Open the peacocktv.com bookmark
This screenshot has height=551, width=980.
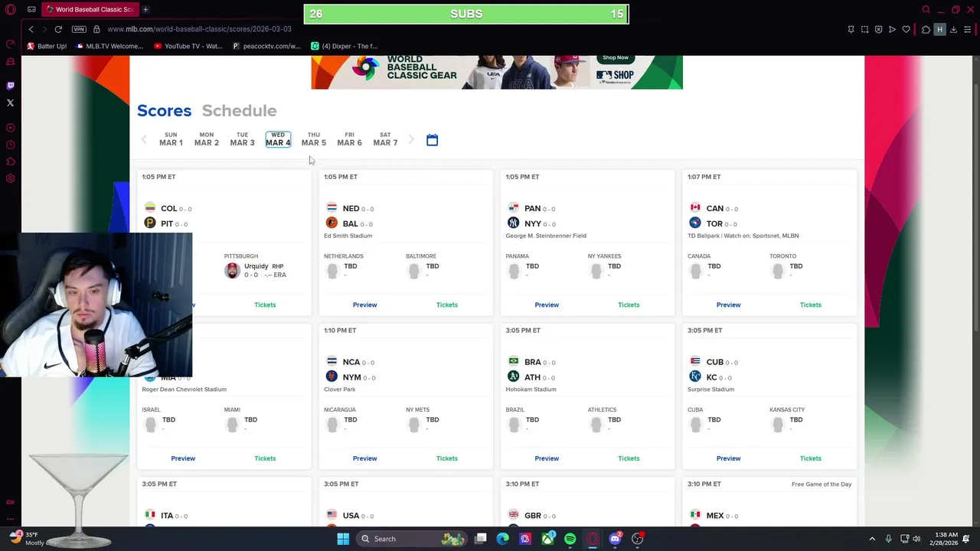266,46
